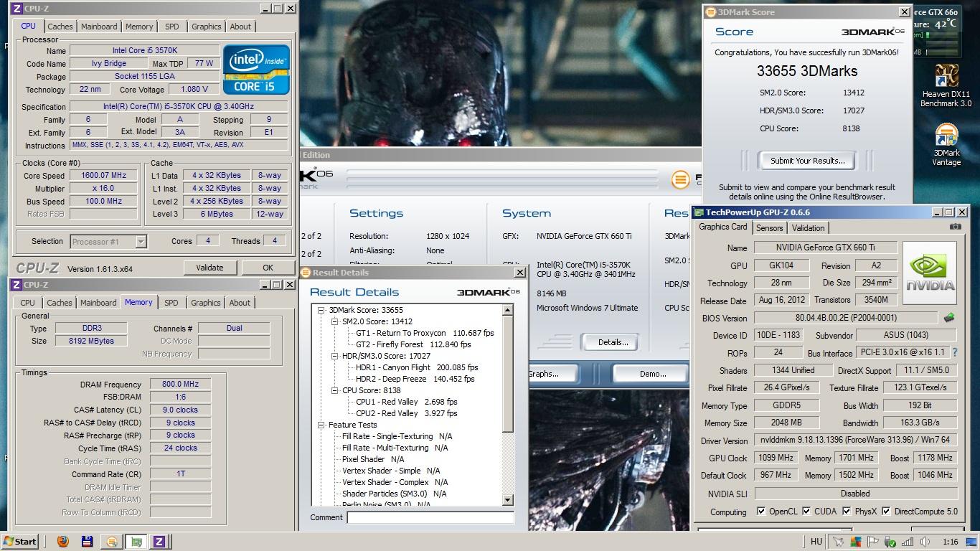The width and height of the screenshot is (980, 551).
Task: Click the BIOS save icon in GPU-Z
Action: (x=949, y=317)
